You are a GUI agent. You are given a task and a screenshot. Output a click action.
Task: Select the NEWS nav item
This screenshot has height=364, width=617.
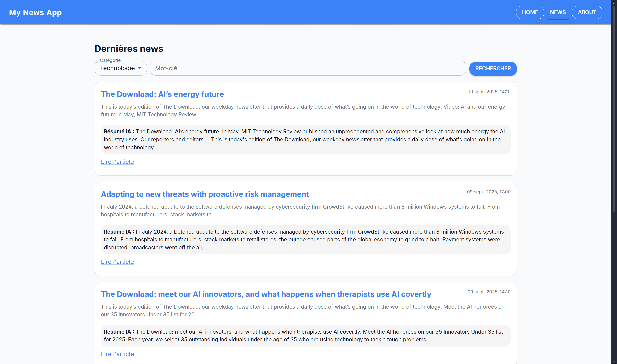coord(558,12)
